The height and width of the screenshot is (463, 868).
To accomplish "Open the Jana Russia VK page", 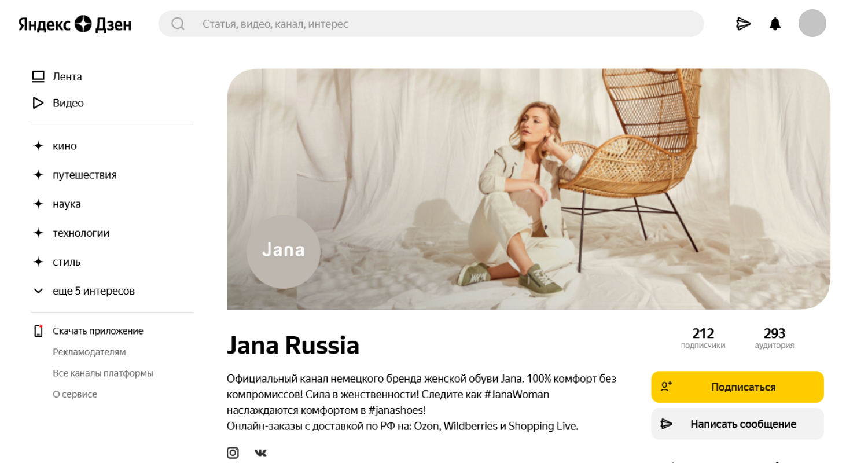I will tap(260, 453).
